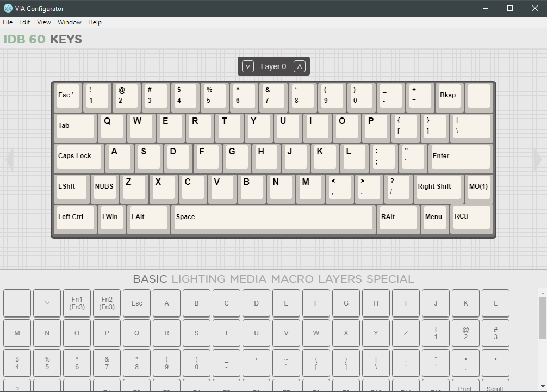Image resolution: width=547 pixels, height=392 pixels.
Task: Switch to the LIGHTING tab
Action: 198,279
